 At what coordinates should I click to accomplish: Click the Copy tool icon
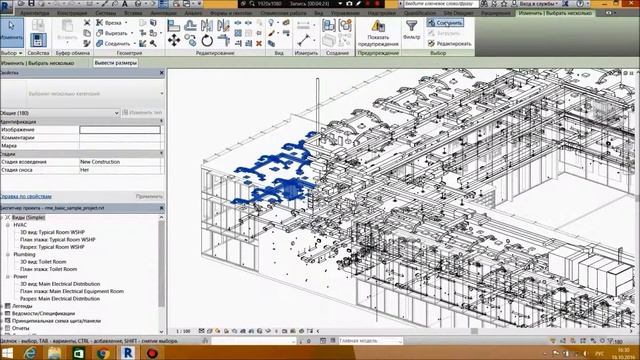(190, 40)
